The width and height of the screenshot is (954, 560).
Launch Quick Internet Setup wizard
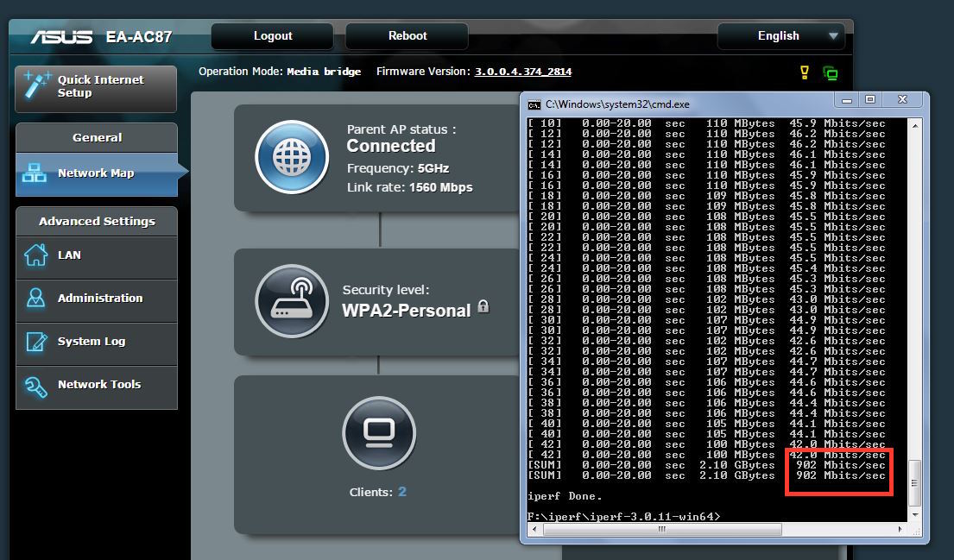[96, 87]
